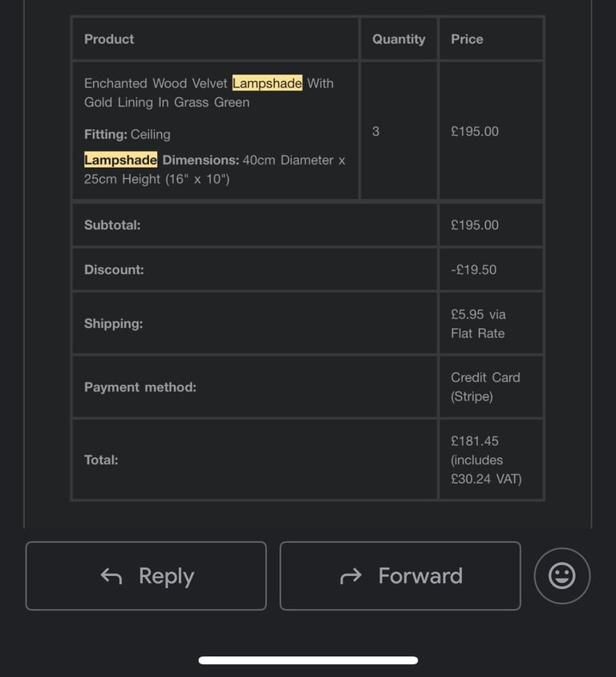
Task: Select the highlighted Lampshade word in product title
Action: coord(267,83)
